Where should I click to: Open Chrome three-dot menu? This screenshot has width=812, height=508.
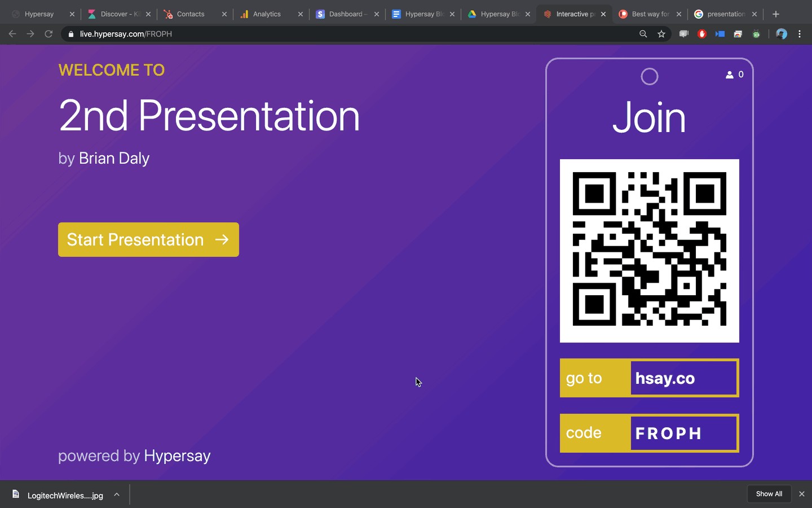click(x=800, y=34)
